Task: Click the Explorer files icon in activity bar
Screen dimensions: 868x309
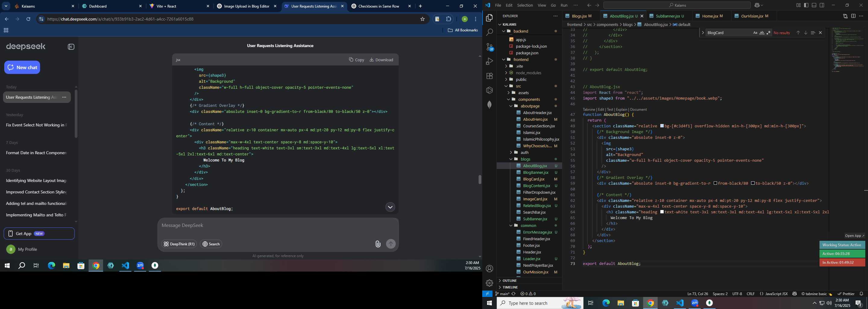Action: [x=489, y=18]
